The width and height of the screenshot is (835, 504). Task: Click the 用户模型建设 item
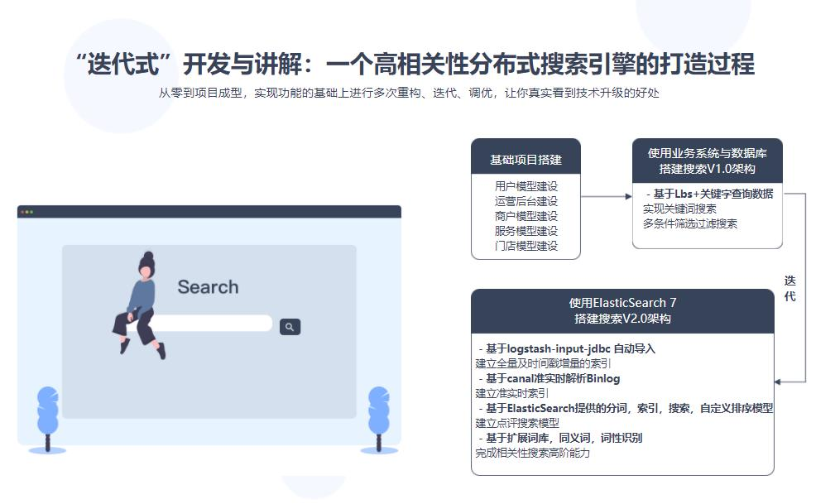526,186
